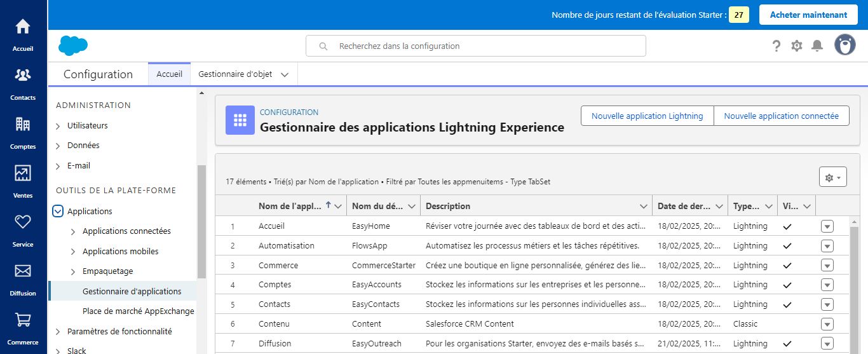
Task: Open the list view settings gear
Action: [833, 178]
